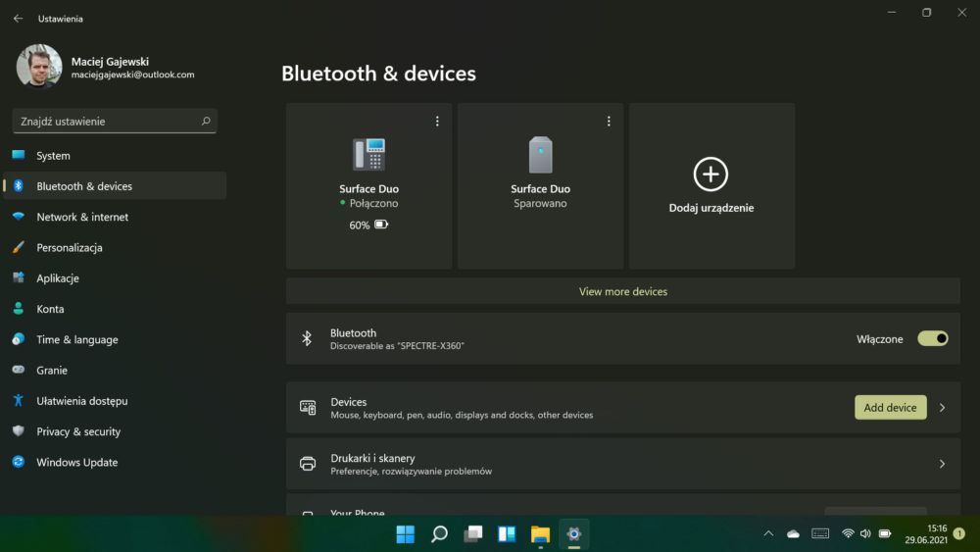Click the Devices row icon
The height and width of the screenshot is (552, 980).
tap(308, 408)
